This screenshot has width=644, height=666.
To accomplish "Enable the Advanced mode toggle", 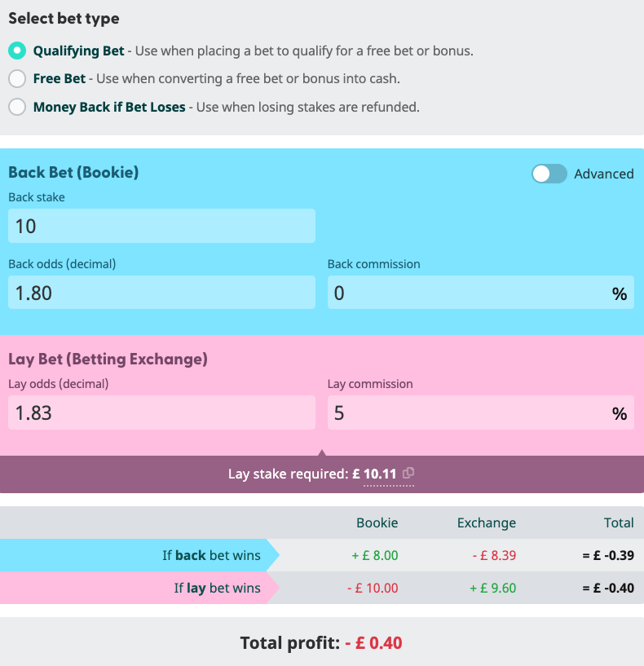I will 549,174.
